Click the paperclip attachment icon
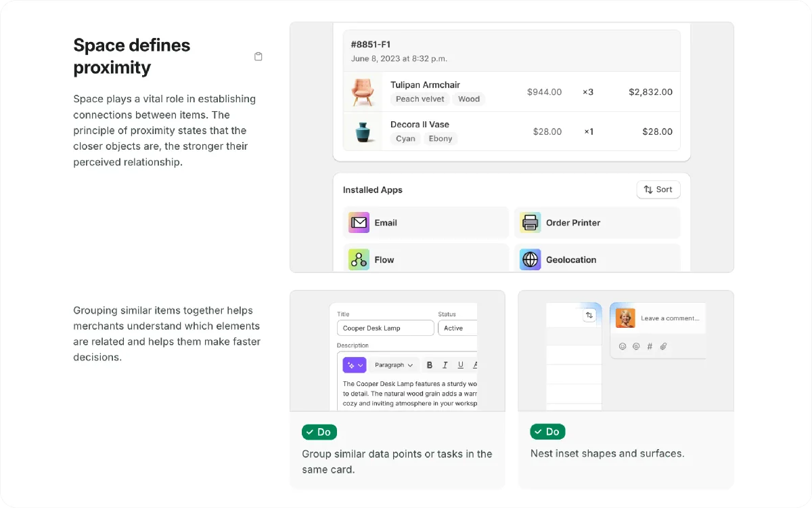 tap(663, 346)
